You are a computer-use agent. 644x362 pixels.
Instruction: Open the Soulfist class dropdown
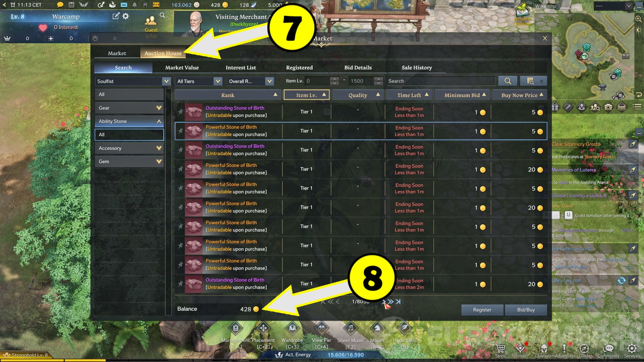pyautogui.click(x=133, y=81)
